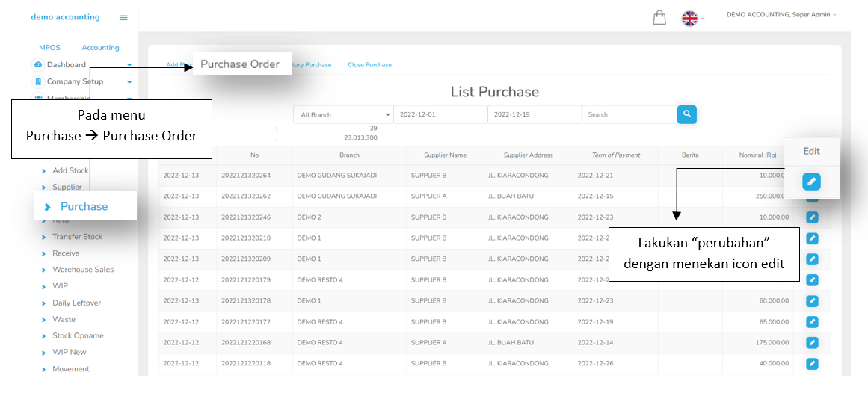Edit the purchase row numbered 2022121220118
The height and width of the screenshot is (393, 868).
[812, 364]
